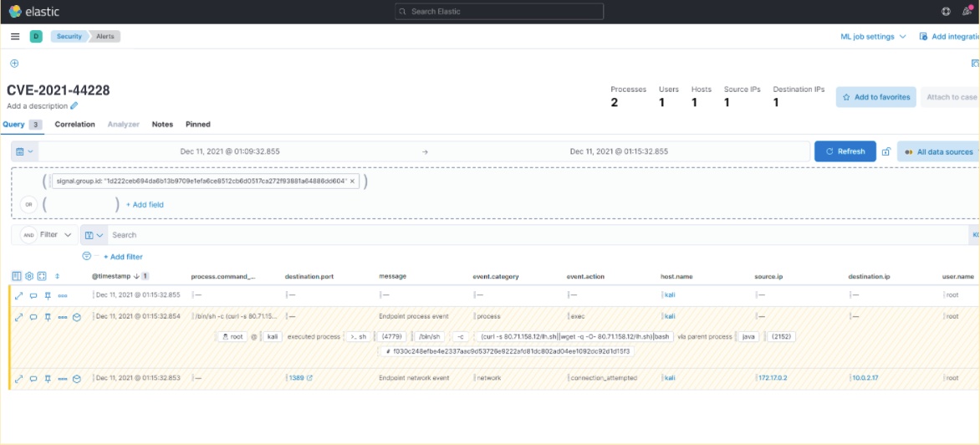Pin the 01:15:32.854 process event
Viewport: 980px width, 445px height.
[x=48, y=317]
